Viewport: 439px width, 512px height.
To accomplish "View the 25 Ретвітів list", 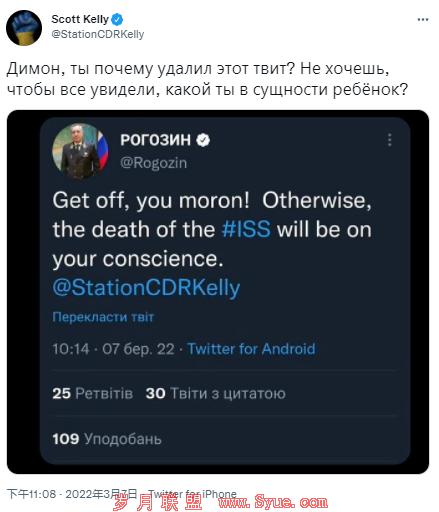I will (92, 393).
